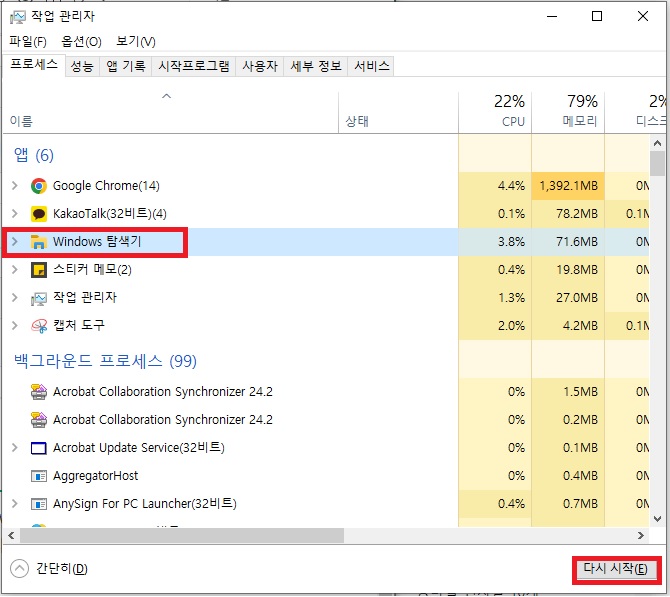Sort by the 상태 column header
Screen dimensions: 670x597
point(398,113)
